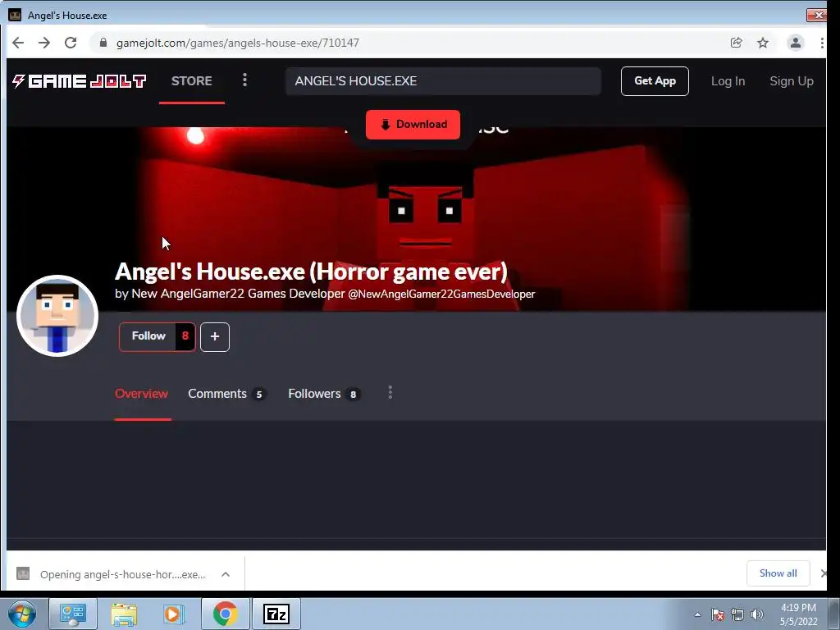Click the browser forward arrow
Image resolution: width=840 pixels, height=630 pixels.
click(x=44, y=43)
